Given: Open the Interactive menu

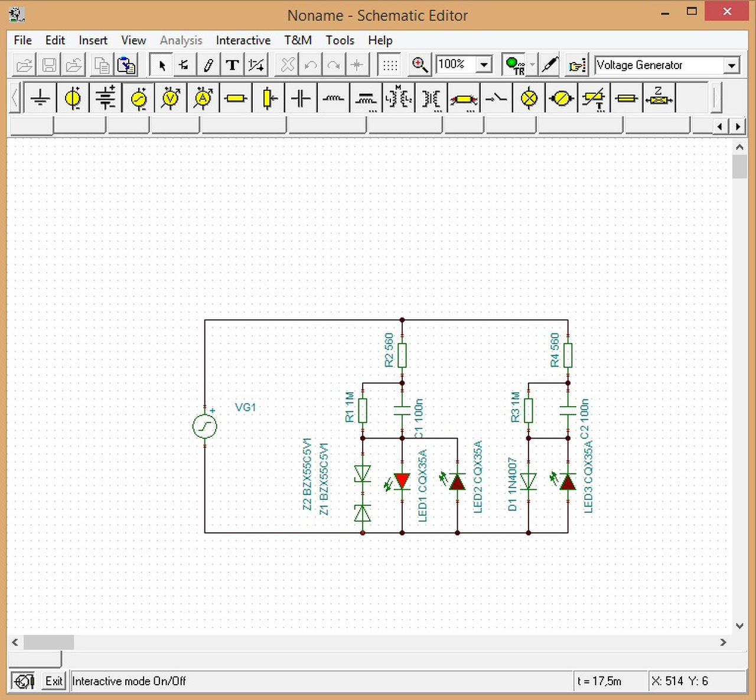Looking at the screenshot, I should (x=243, y=40).
